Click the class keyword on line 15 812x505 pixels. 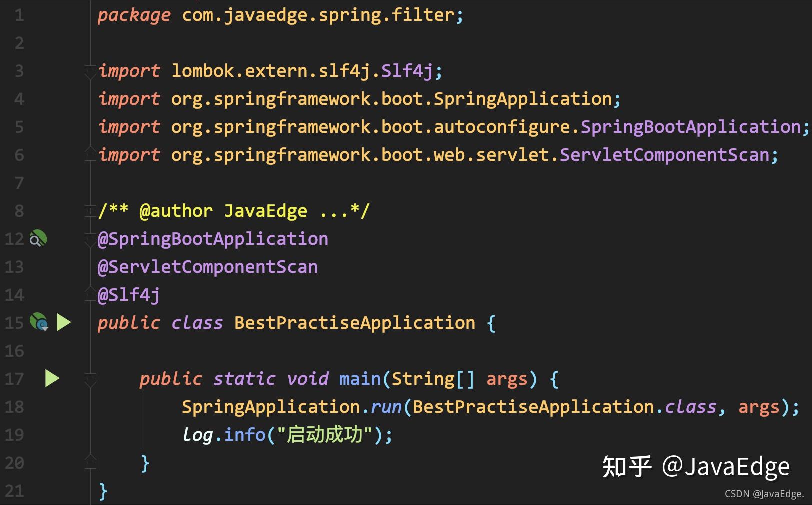tap(197, 323)
